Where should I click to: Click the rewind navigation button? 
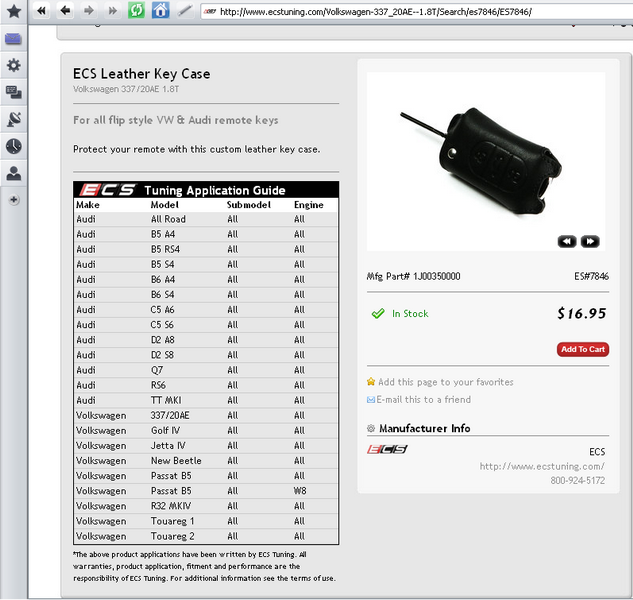pos(41,11)
